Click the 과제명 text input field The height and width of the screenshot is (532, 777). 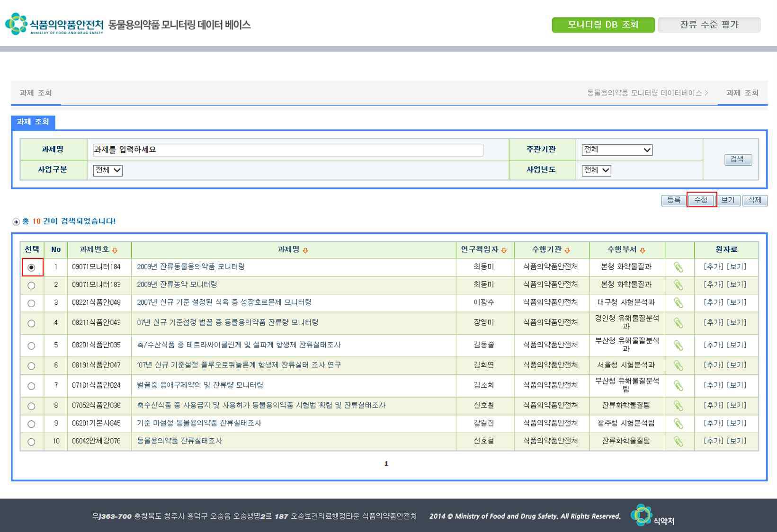[288, 150]
